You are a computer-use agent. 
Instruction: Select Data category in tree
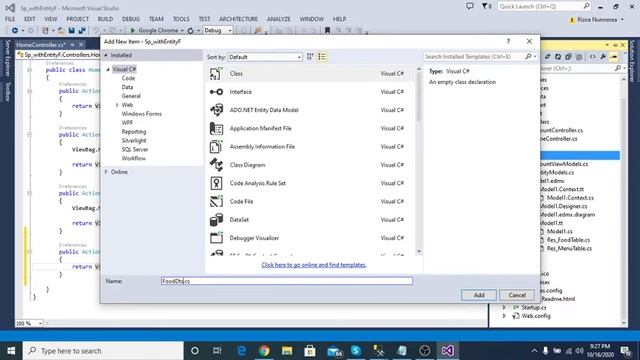[x=127, y=87]
